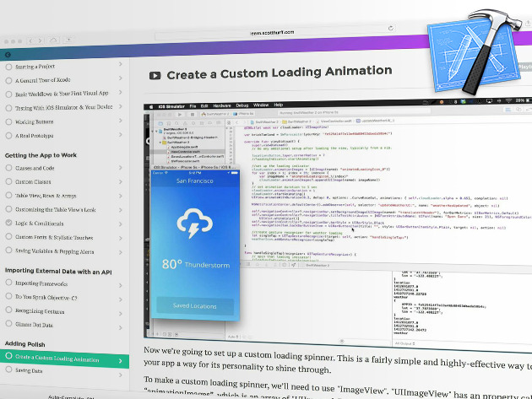Image resolution: width=532 pixels, height=399 pixels.
Task: Expand Customizing the Table View's Look chevron
Action: (121, 210)
